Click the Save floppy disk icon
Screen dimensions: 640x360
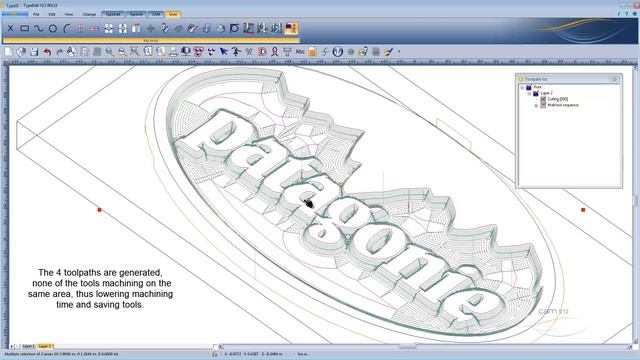(34, 51)
